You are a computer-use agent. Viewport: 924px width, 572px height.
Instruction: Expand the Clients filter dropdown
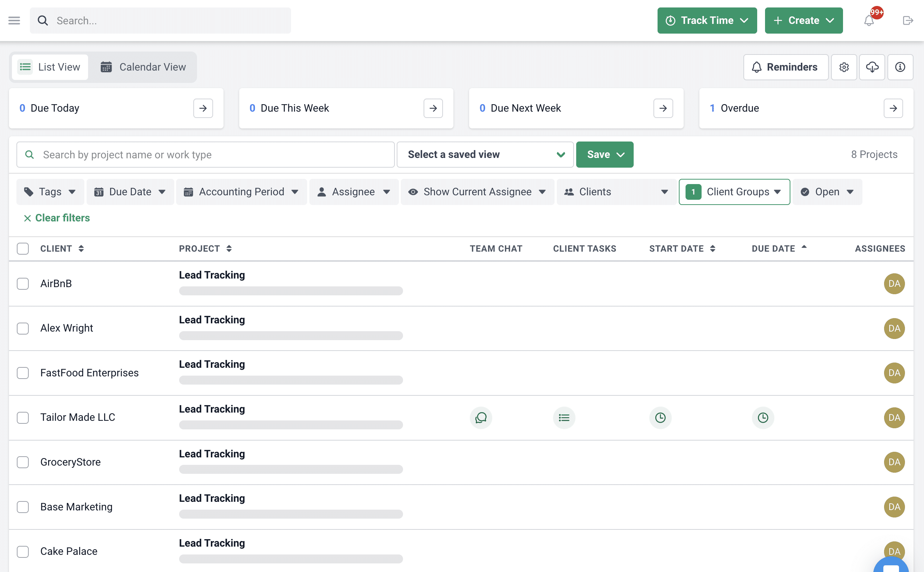616,192
